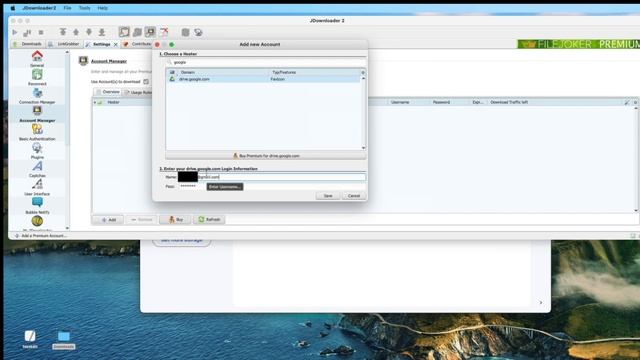
Task: Toggle auto reconnect toolbar icon
Action: (138, 32)
